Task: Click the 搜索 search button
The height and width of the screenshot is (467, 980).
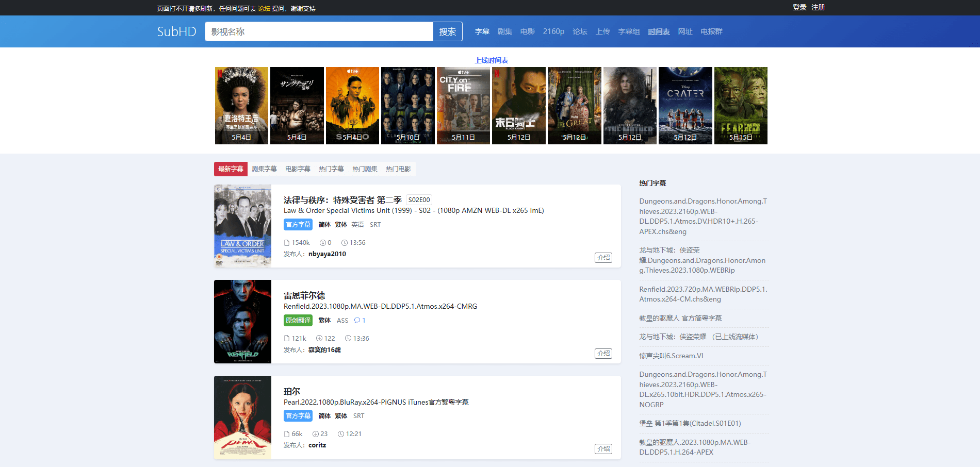Action: click(x=448, y=31)
